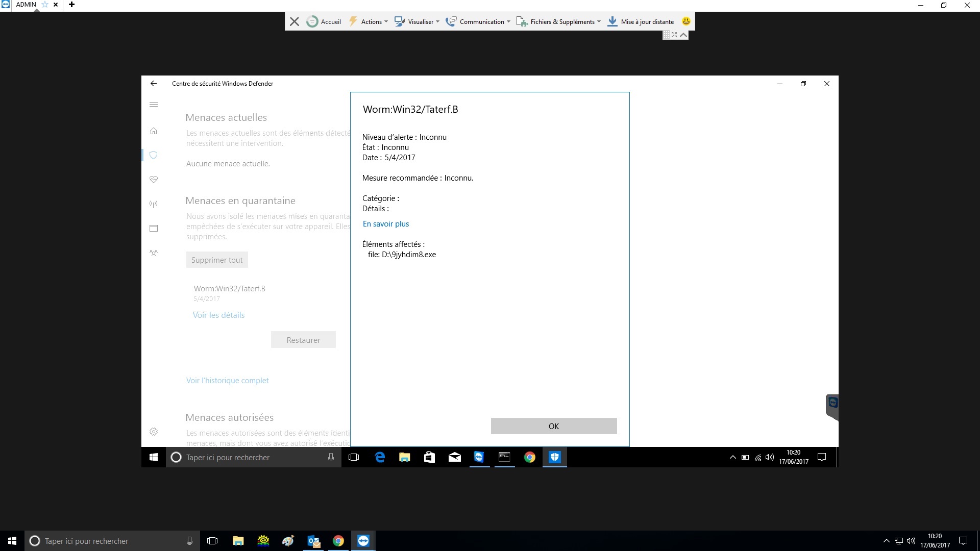Show hidden icons in local tray
This screenshot has width=980, height=551.
[886, 541]
